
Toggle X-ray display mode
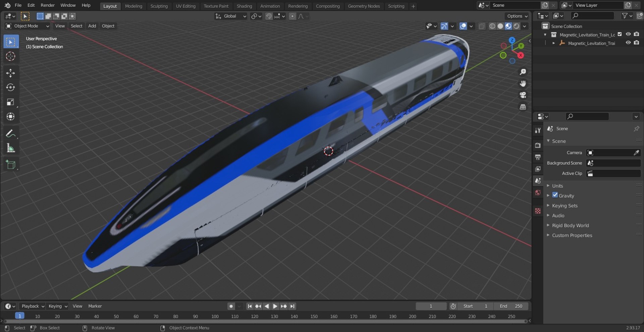[x=482, y=26]
